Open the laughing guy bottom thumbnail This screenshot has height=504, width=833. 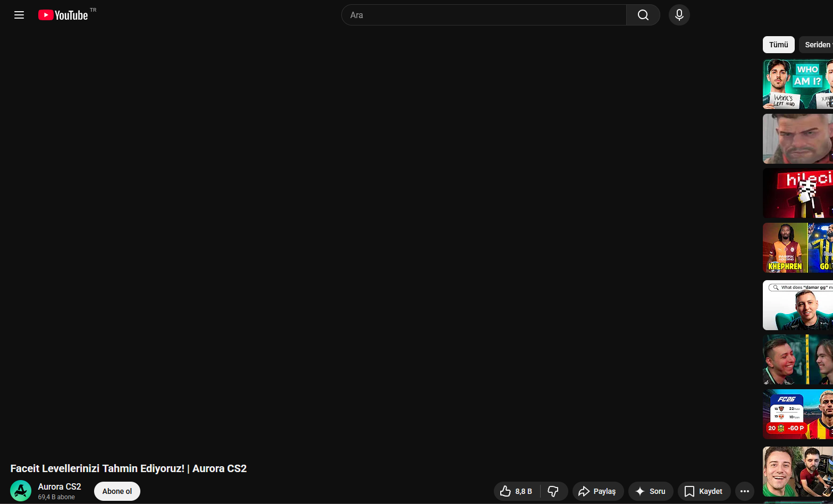pos(798,472)
